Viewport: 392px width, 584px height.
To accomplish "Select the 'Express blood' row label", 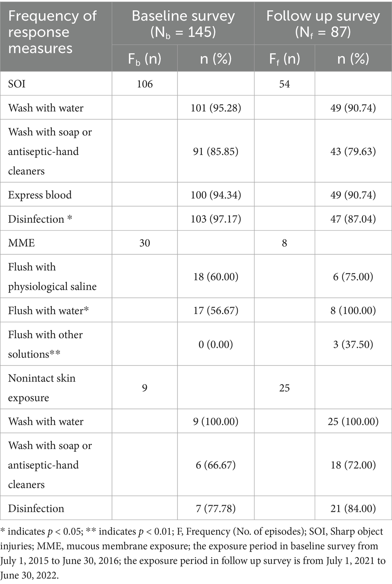I will [x=40, y=195].
